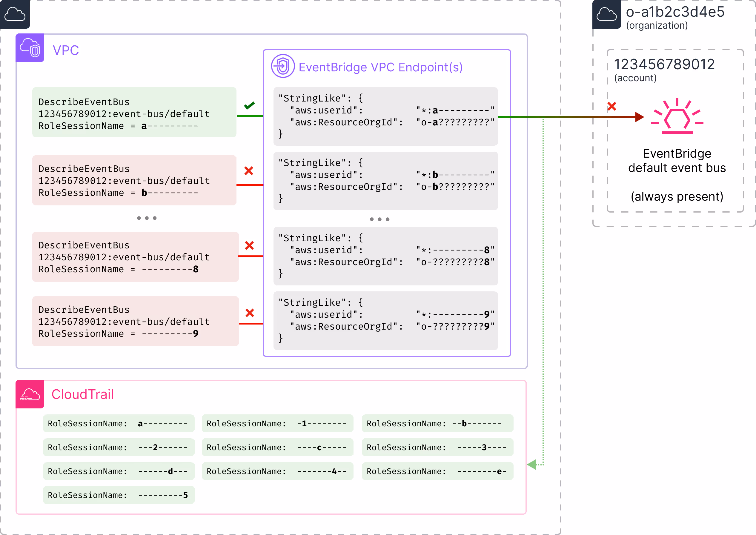756x535 pixels.
Task: Click the EventBridge VPC Endpoint circular icon
Action: point(283,66)
